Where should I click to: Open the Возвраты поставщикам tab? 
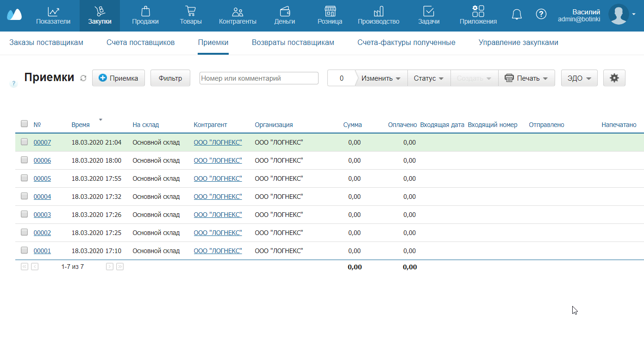[293, 43]
